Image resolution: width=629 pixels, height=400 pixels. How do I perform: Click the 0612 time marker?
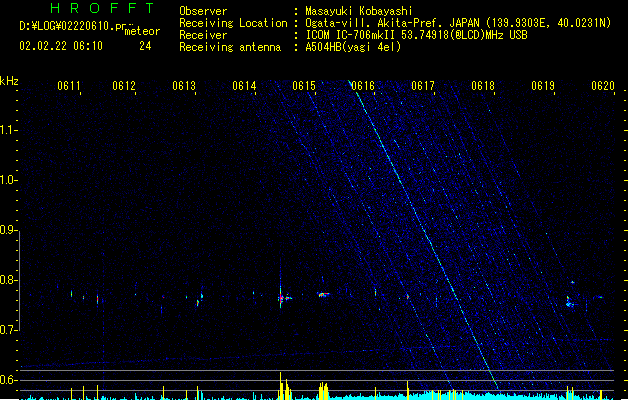click(x=124, y=86)
